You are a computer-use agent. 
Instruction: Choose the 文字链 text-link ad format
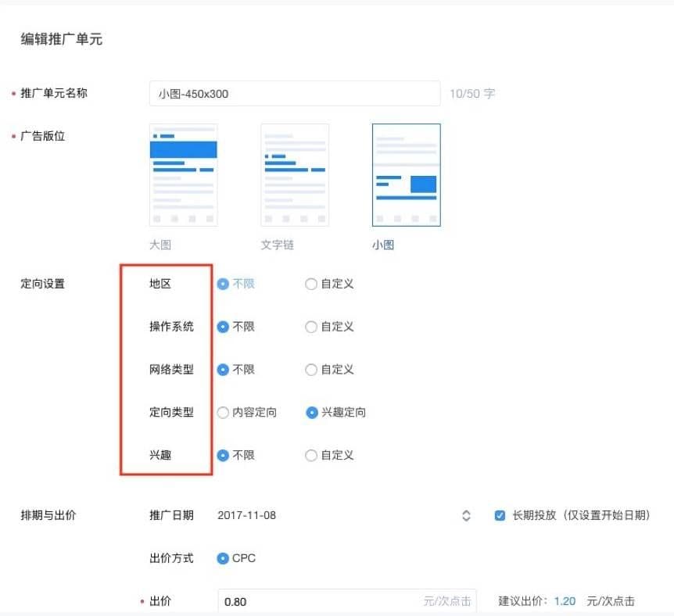coord(295,174)
